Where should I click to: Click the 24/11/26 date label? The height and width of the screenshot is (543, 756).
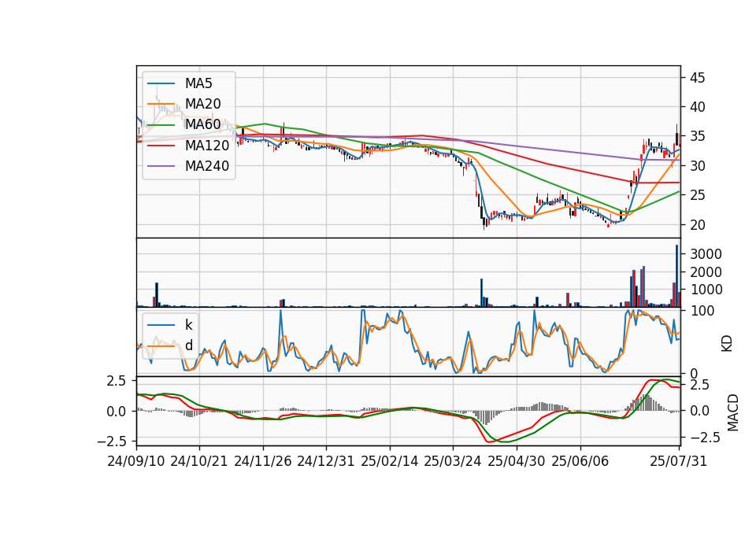(263, 461)
